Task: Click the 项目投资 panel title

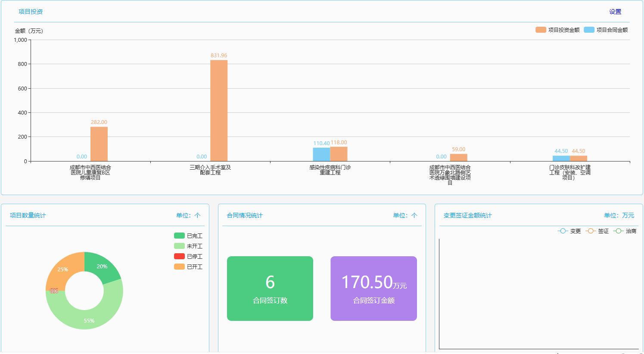Action: click(31, 12)
